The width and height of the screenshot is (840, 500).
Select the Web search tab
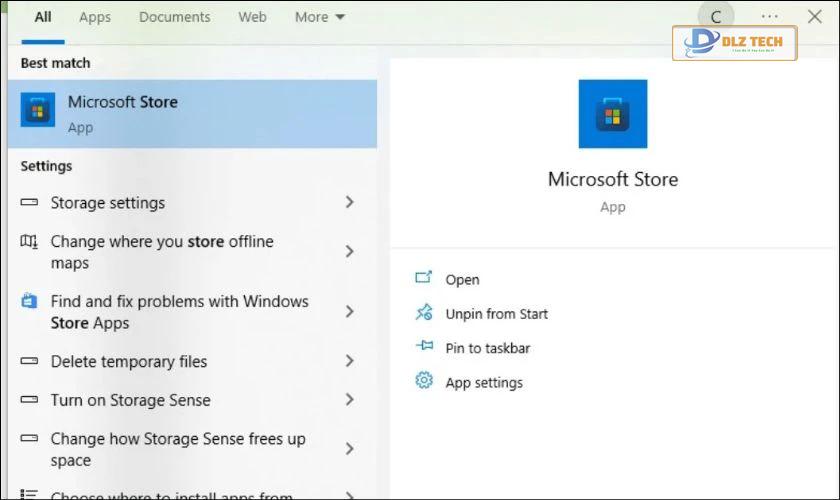pyautogui.click(x=252, y=17)
